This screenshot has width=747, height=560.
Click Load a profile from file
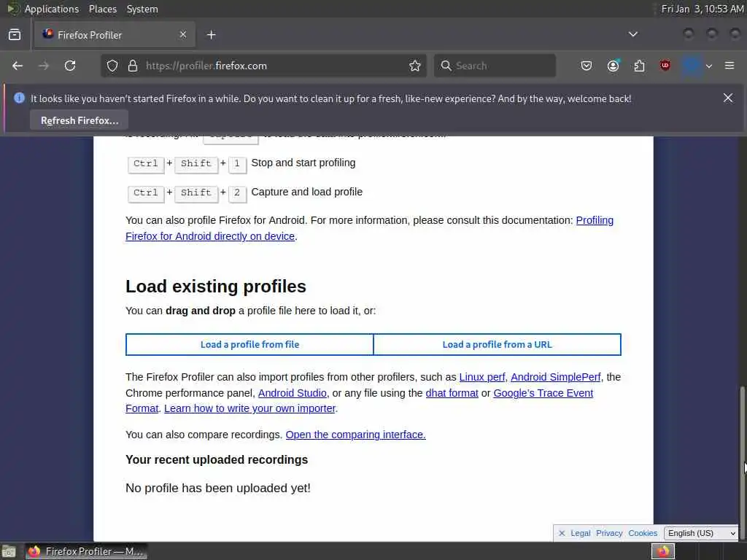(249, 344)
